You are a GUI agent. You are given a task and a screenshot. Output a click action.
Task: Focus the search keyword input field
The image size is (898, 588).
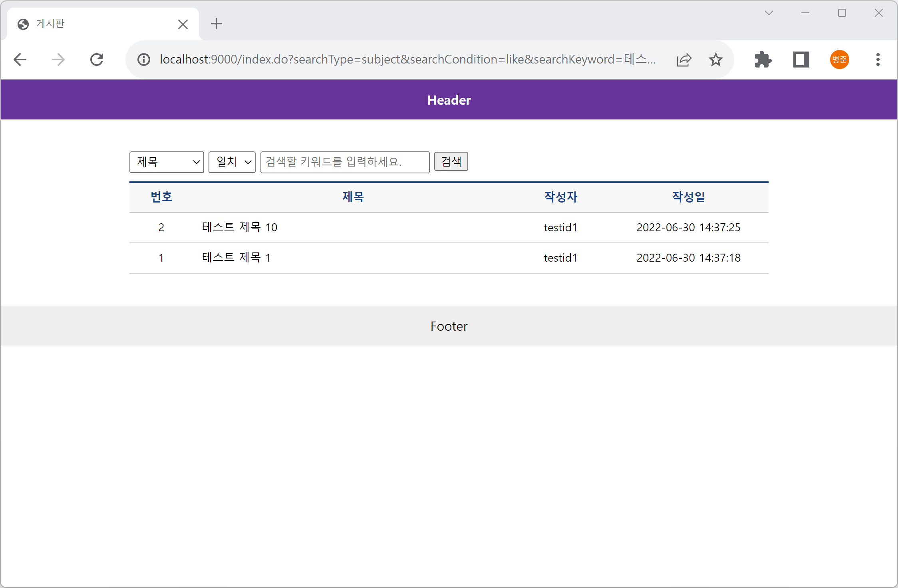point(345,162)
